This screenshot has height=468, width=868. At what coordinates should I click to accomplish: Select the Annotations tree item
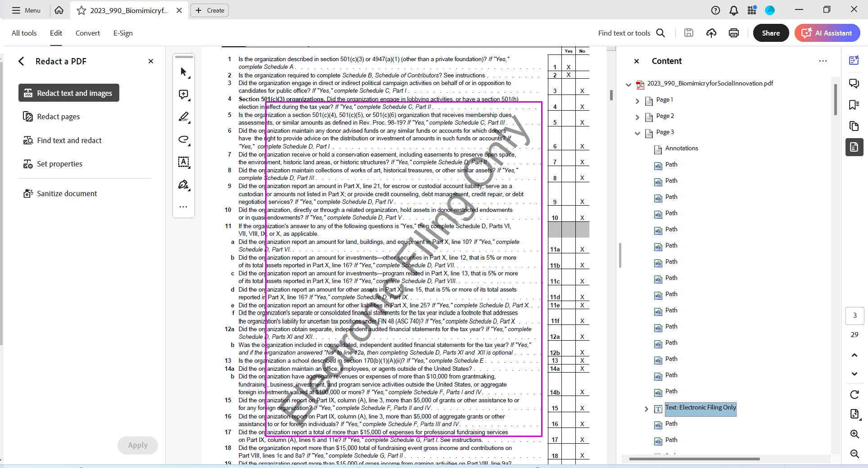click(682, 148)
